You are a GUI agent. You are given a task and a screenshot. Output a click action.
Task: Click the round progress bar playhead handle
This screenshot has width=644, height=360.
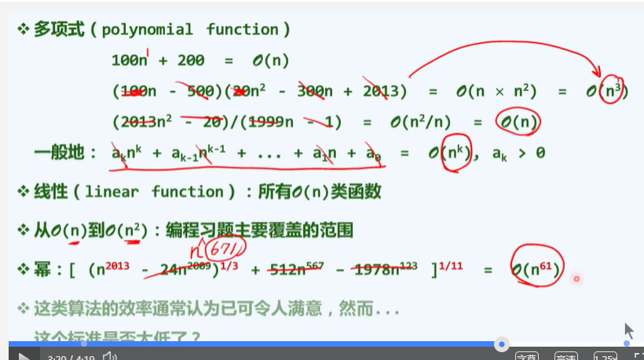pyautogui.click(x=502, y=344)
